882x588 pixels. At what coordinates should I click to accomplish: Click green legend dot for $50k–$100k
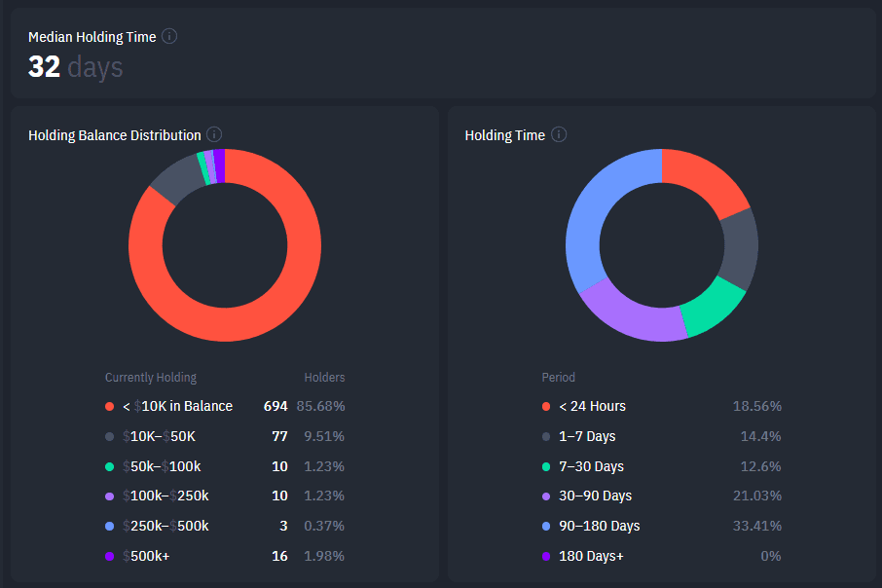[x=109, y=466]
